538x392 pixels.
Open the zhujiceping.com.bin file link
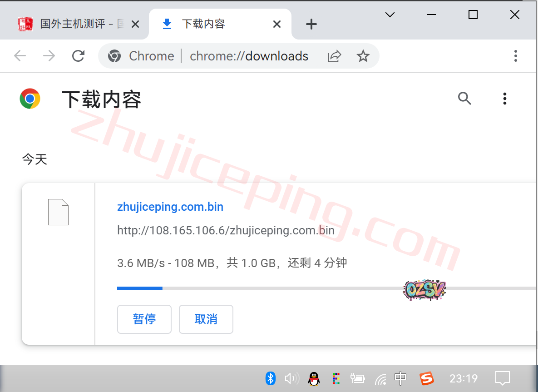click(170, 207)
